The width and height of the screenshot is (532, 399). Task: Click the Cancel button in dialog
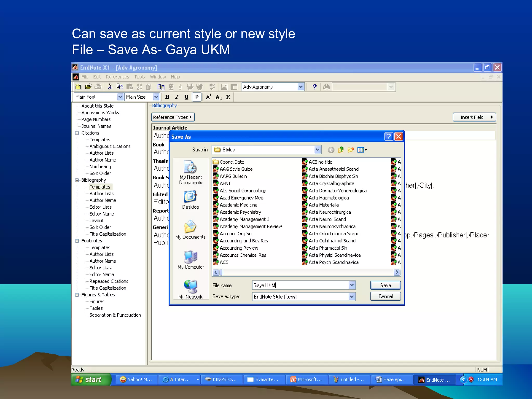point(385,296)
